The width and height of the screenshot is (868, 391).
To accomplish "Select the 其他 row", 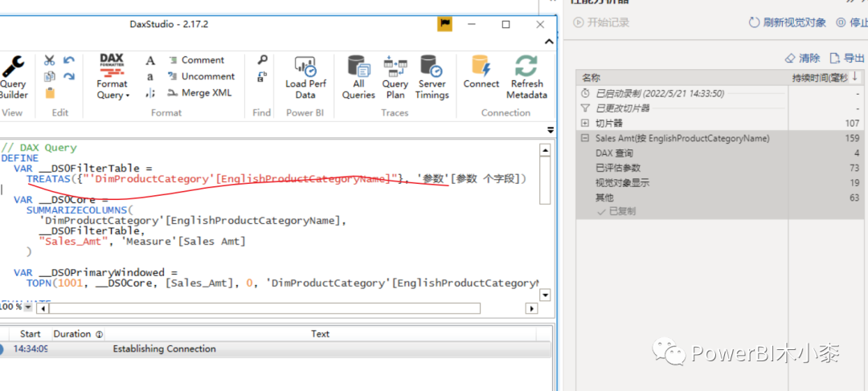I will 719,198.
